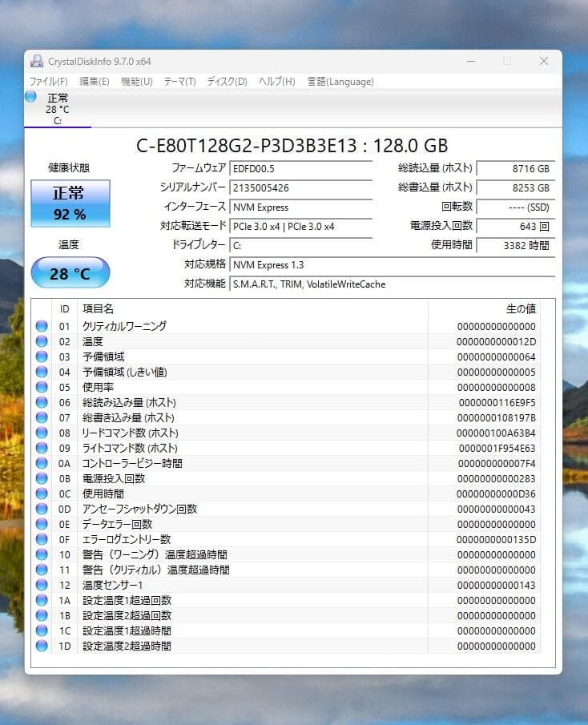Click the blue status orb for drive C:
This screenshot has height=725, width=588.
click(x=31, y=97)
